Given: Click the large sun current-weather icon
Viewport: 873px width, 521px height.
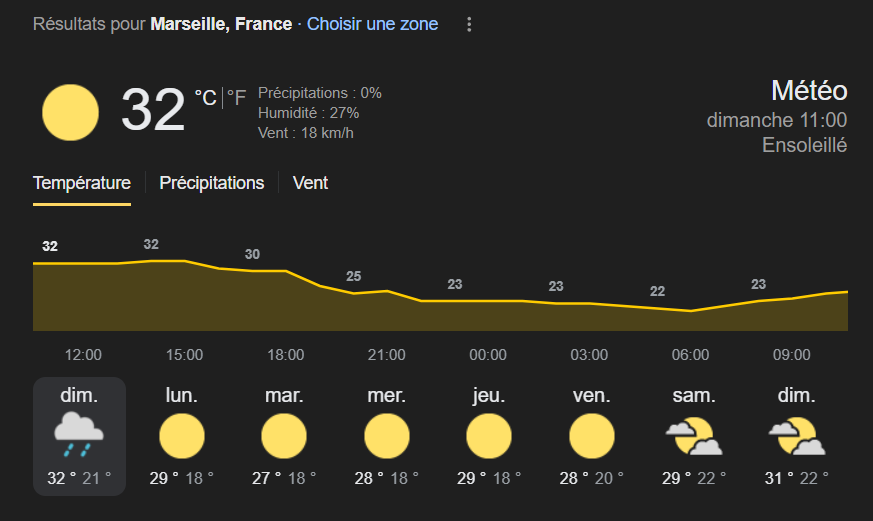Looking at the screenshot, I should [70, 112].
